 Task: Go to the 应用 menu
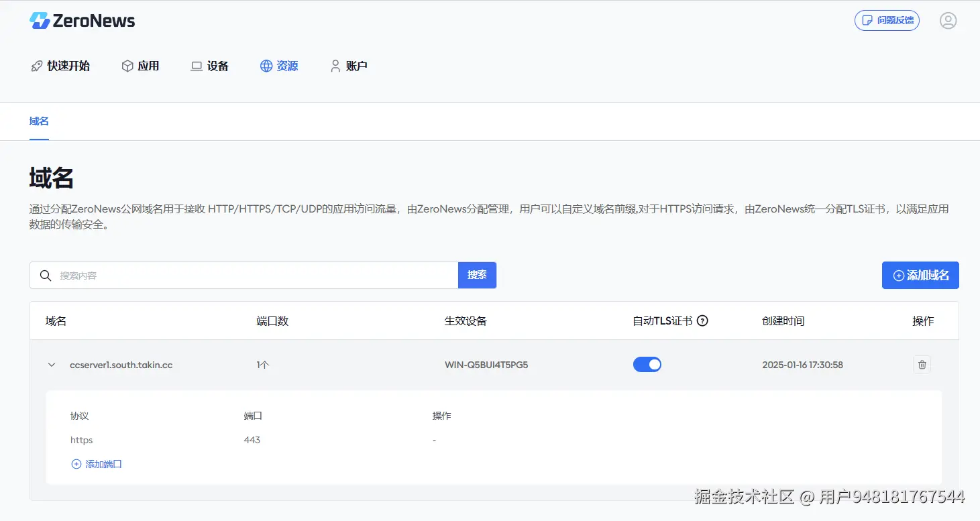(x=140, y=66)
